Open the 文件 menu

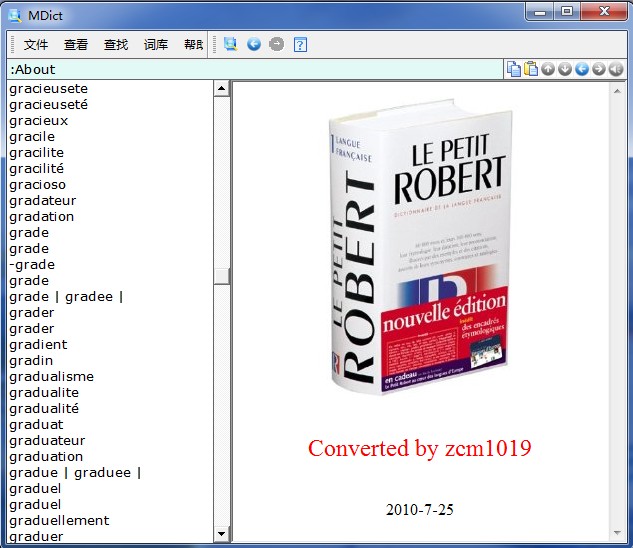[36, 45]
